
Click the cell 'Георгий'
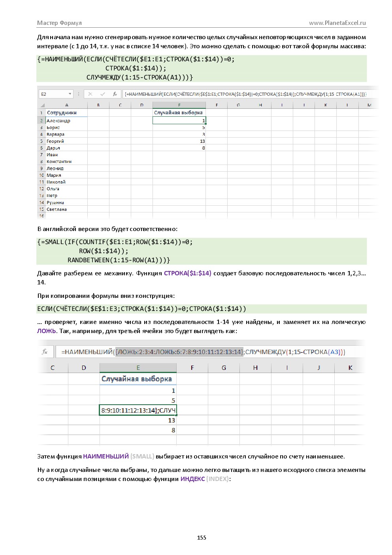pyautogui.click(x=66, y=141)
